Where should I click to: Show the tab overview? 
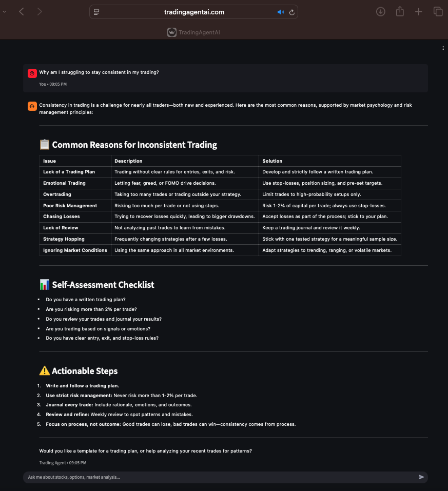point(438,12)
